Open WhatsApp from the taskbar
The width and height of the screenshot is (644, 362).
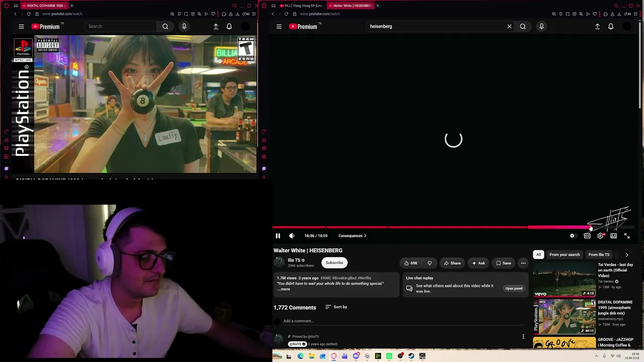(389, 356)
